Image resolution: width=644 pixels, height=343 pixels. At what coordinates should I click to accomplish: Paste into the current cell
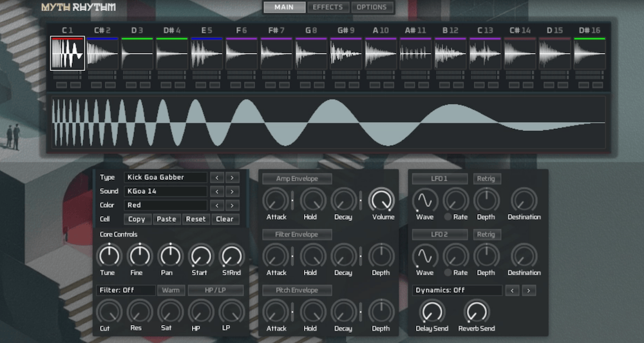tap(166, 219)
